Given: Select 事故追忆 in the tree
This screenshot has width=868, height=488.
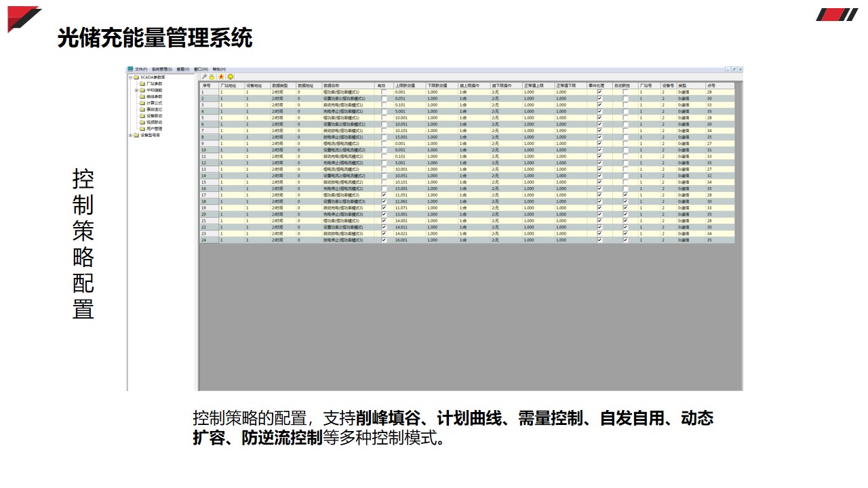Looking at the screenshot, I should pos(155,109).
